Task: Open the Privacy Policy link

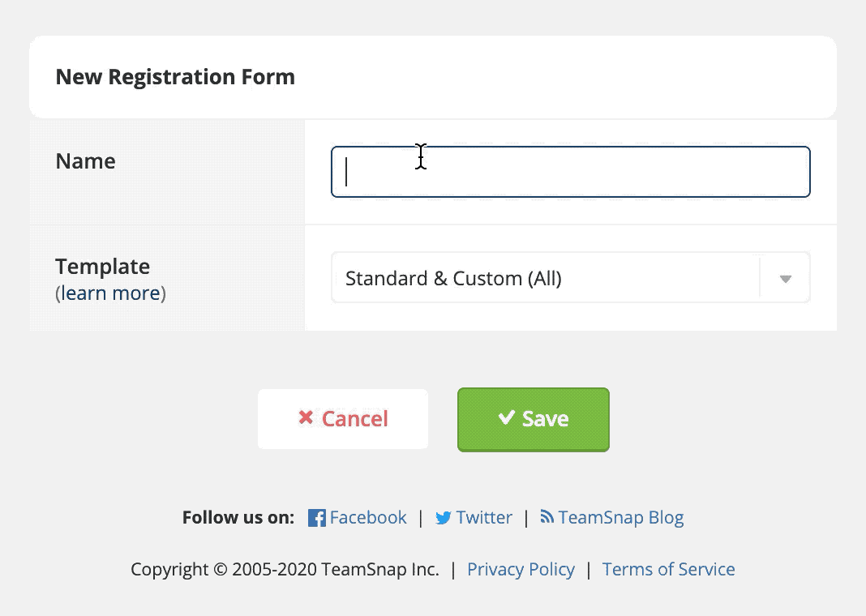Action: click(x=521, y=570)
